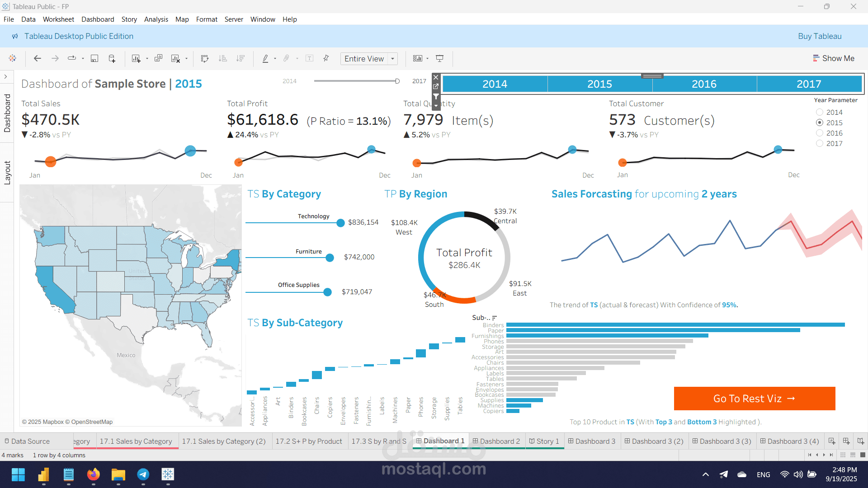The width and height of the screenshot is (868, 488).
Task: Add a new dashboard tab icon
Action: coord(846,441)
